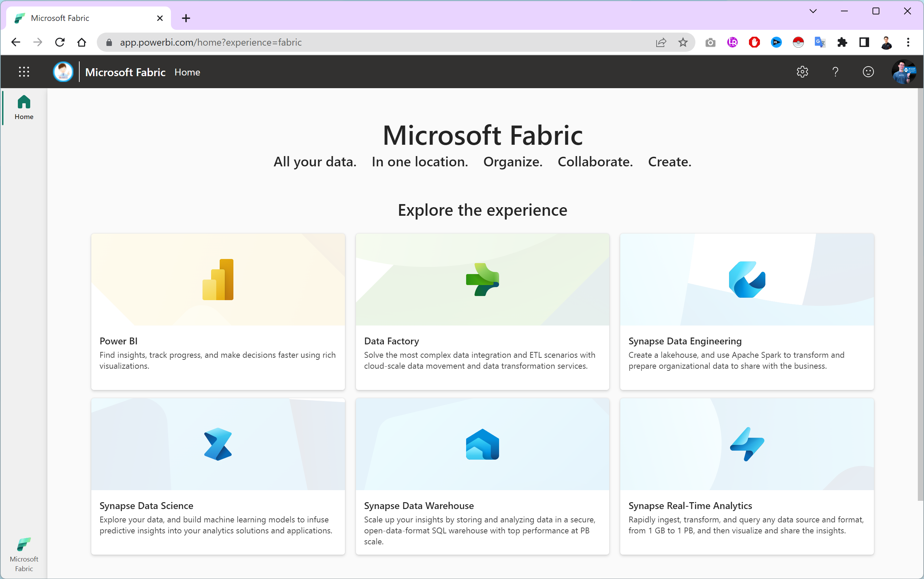This screenshot has width=924, height=579.
Task: Open feedback using the smiley icon
Action: point(868,72)
